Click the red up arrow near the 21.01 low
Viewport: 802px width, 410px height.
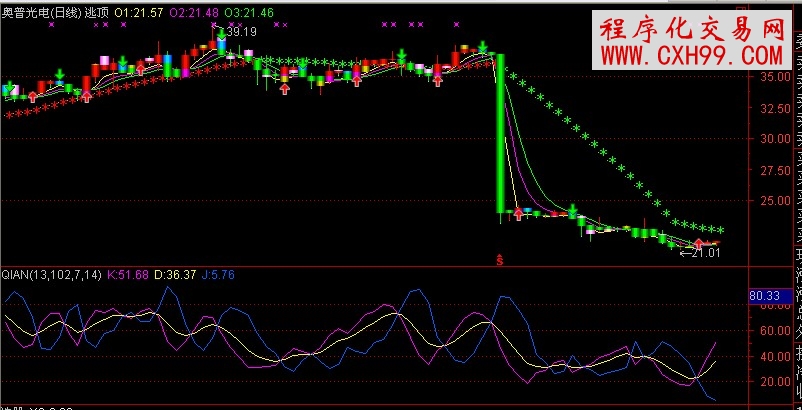tap(698, 242)
